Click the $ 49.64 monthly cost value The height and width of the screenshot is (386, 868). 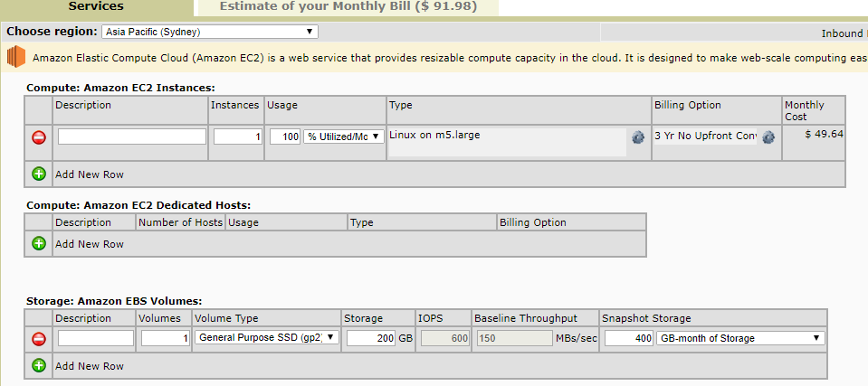[825, 134]
